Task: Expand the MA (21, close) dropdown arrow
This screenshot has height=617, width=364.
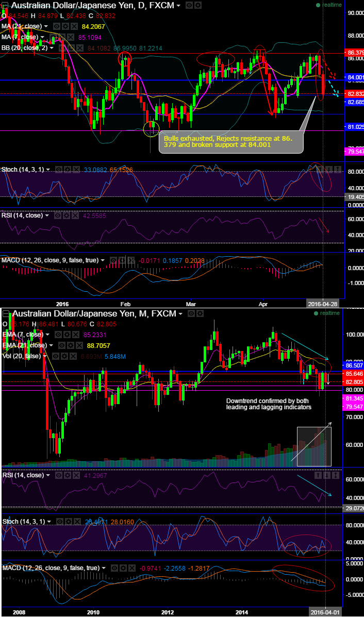Action: point(46,26)
